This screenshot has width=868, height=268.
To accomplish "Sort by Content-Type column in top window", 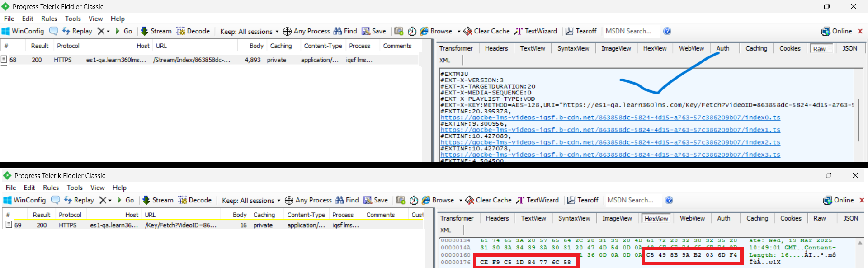I will click(323, 46).
